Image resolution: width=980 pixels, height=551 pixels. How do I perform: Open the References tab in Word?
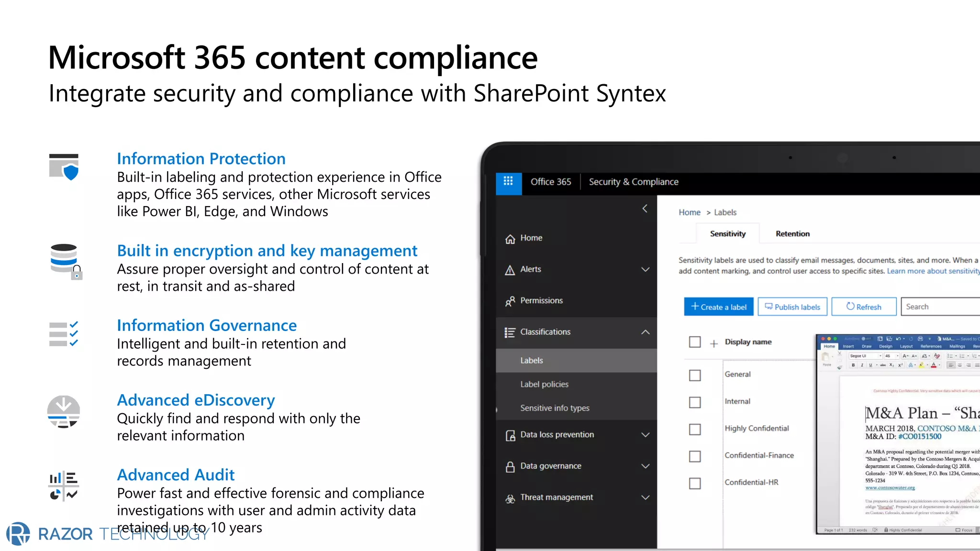point(931,346)
